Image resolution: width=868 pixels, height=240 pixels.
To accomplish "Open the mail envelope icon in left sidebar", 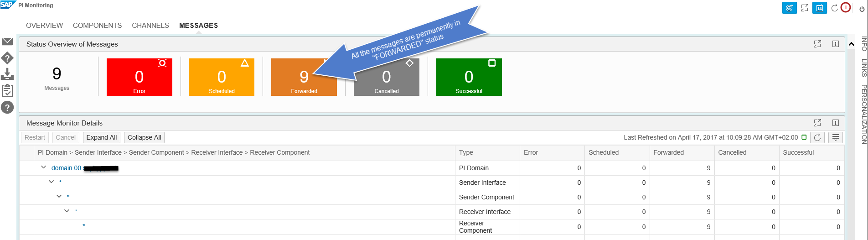I will [x=7, y=42].
